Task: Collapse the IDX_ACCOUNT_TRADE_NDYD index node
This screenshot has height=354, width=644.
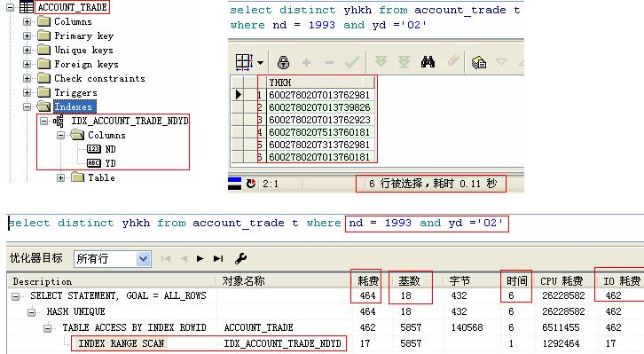Action: pyautogui.click(x=44, y=122)
